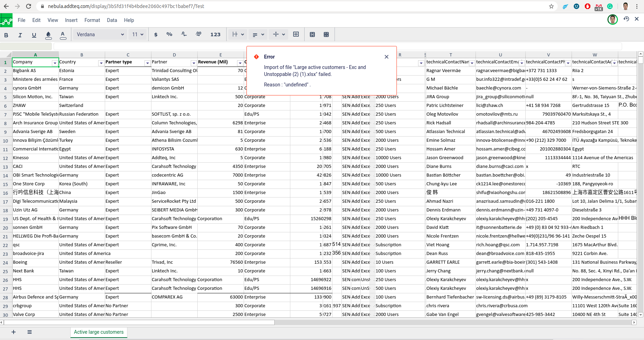Screen dimensions: 644x340
Task: Open the Grammarly extension icon
Action: [610, 6]
